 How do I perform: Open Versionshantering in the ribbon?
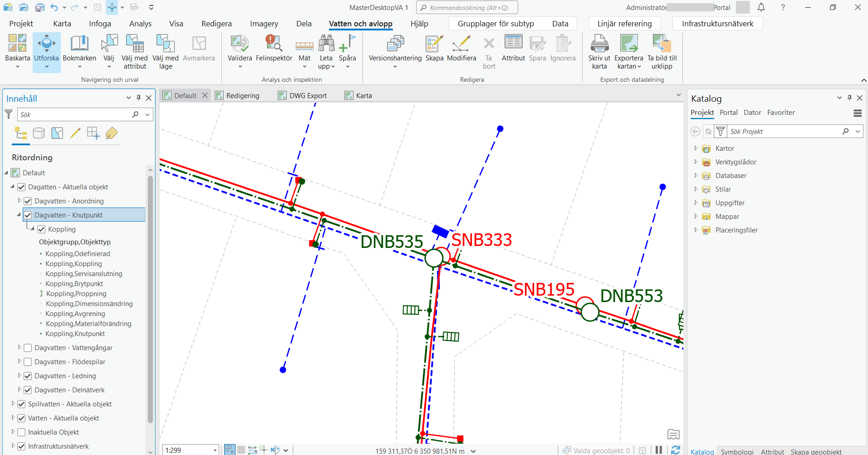coord(395,44)
